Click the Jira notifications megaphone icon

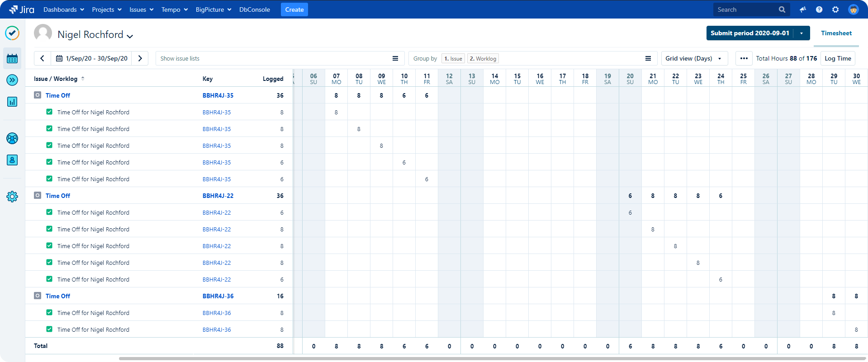coord(803,9)
